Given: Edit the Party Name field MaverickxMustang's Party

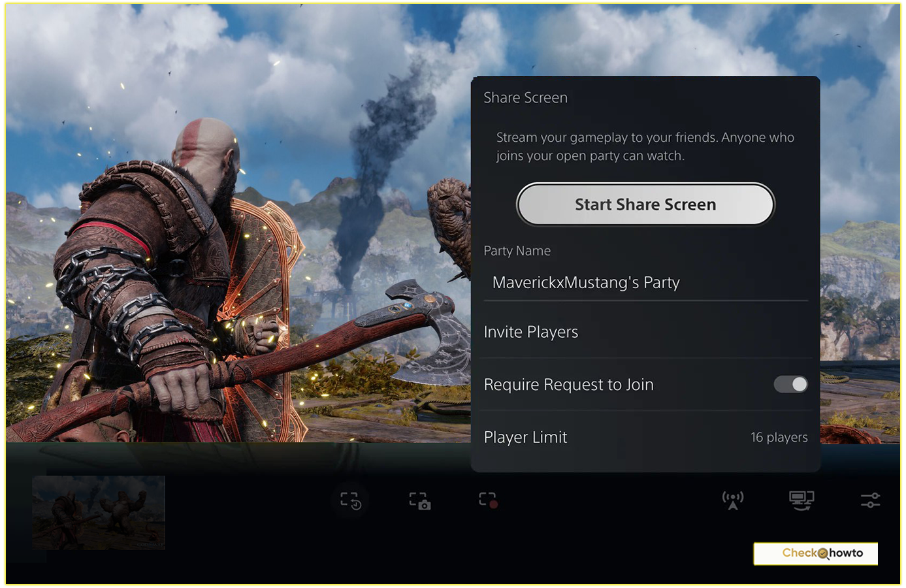Looking at the screenshot, I should [x=645, y=283].
